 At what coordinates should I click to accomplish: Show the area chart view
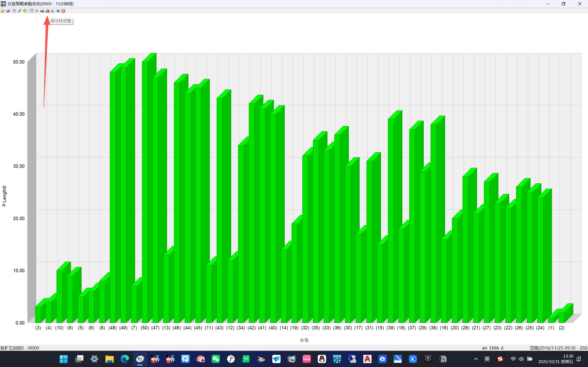(42, 11)
